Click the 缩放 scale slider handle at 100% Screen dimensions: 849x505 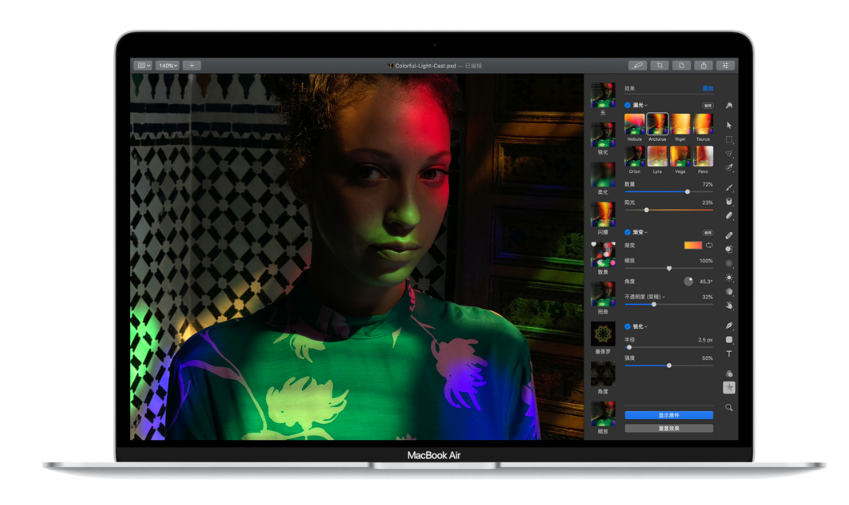(669, 268)
